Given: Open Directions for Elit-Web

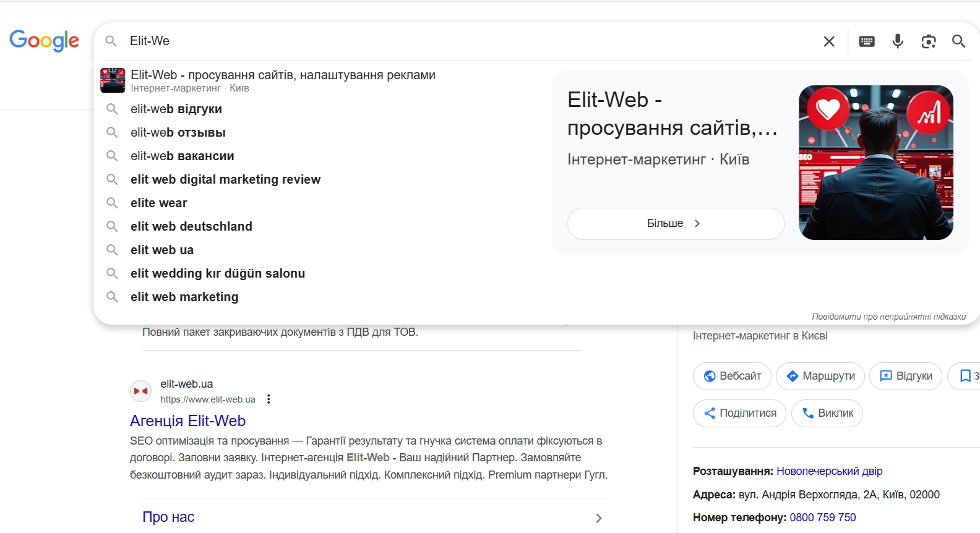Looking at the screenshot, I should [820, 376].
